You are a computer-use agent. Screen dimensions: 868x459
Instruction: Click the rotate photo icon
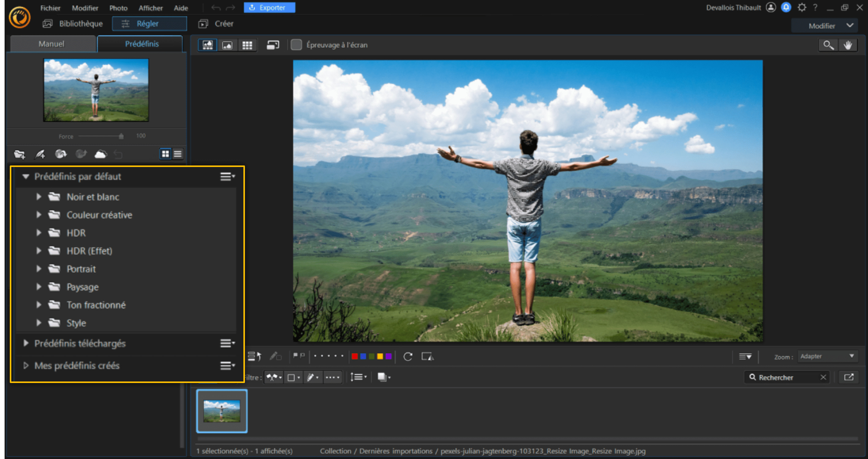(x=408, y=356)
